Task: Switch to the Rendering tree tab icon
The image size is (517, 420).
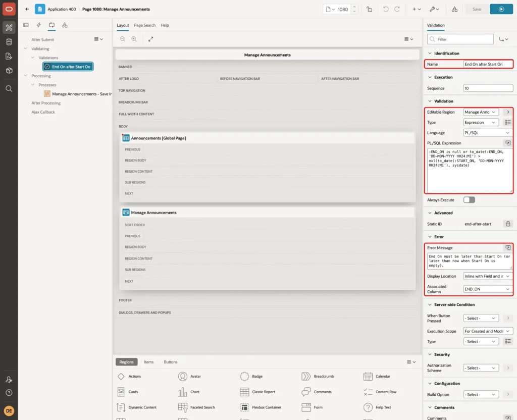Action: pos(26,25)
